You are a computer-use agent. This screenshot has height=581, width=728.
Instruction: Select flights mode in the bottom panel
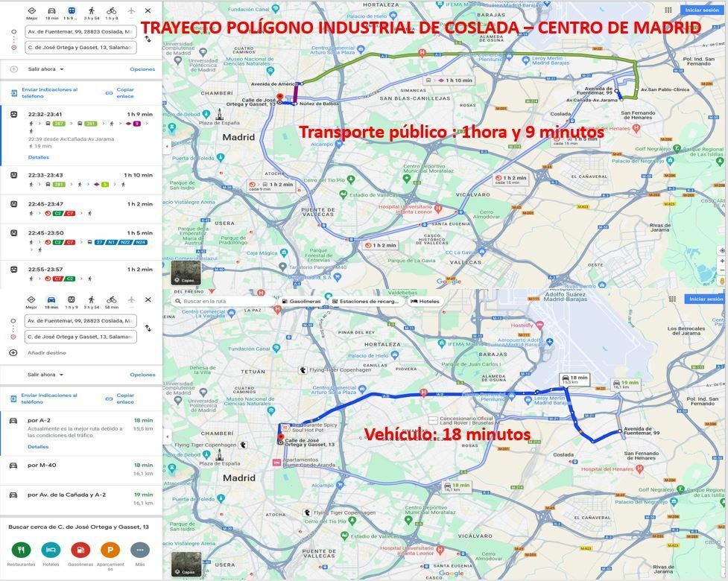tap(131, 299)
